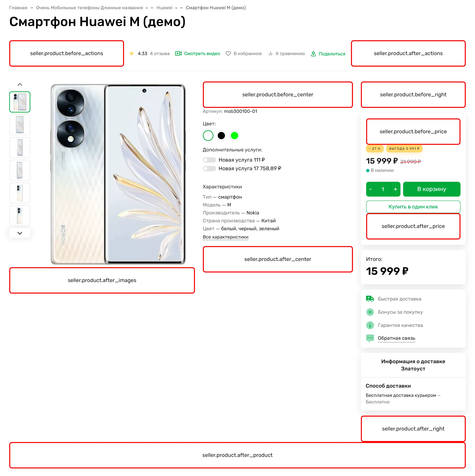The height and width of the screenshot is (476, 475).
Task: Open the Huawei breadcrumb link
Action: point(164,8)
